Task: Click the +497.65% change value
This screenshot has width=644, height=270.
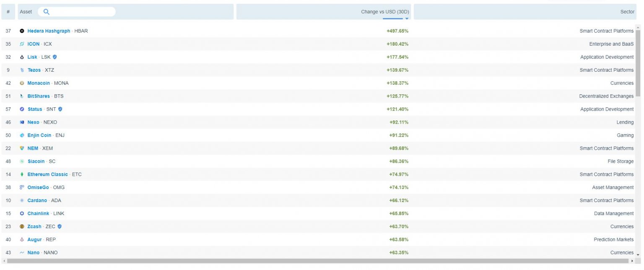Action: 397,31
